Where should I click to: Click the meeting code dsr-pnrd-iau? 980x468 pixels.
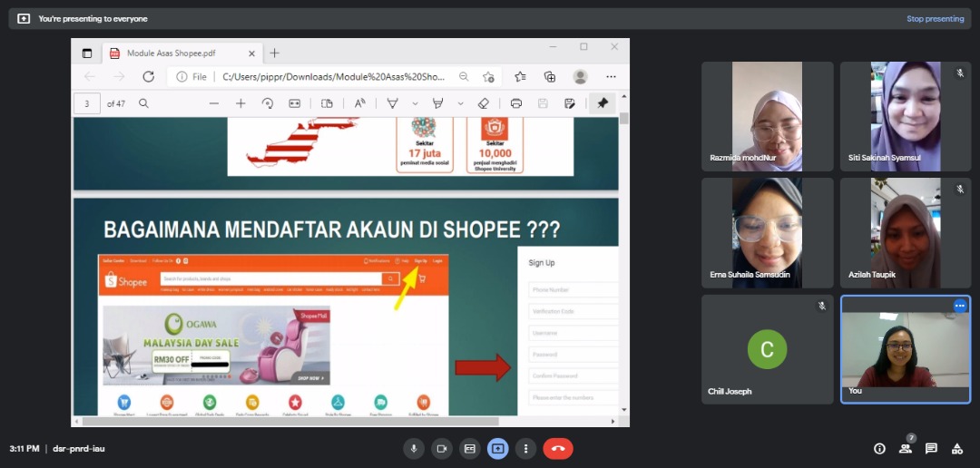tap(79, 449)
